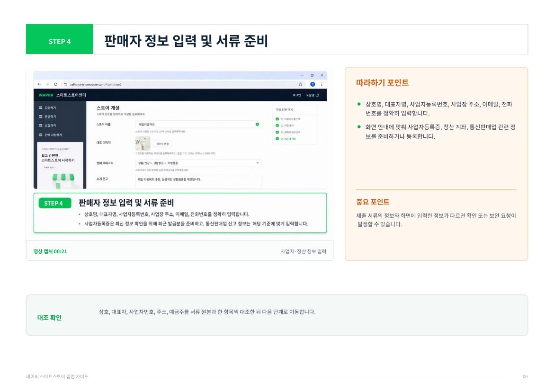Click the check icon for step 02
This screenshot has height=392, width=554.
point(277,126)
